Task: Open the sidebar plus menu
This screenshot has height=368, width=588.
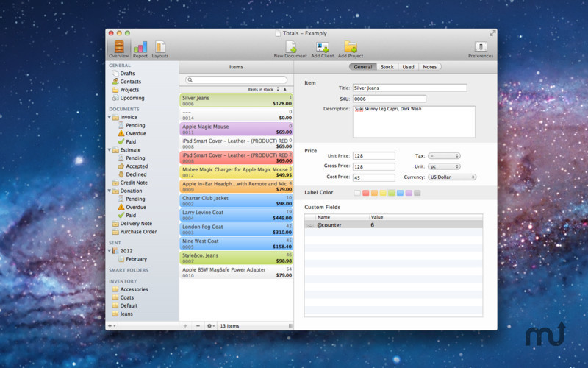Action: click(112, 326)
